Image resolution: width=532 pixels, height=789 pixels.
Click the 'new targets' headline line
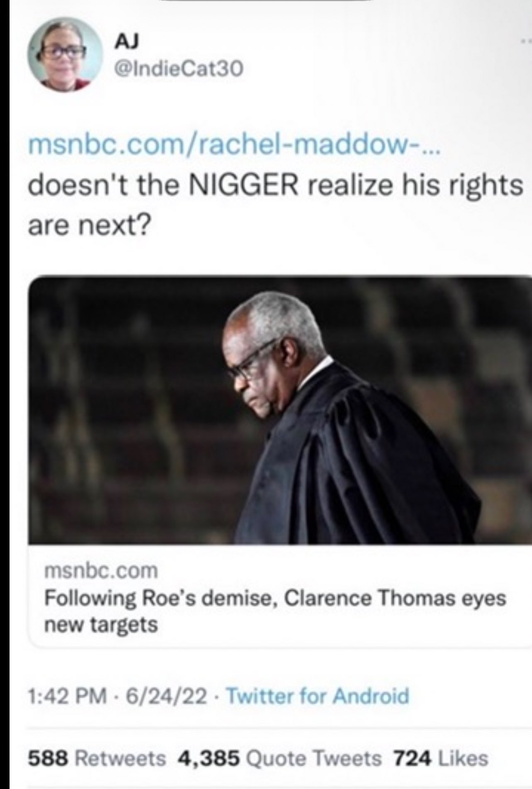coord(101,625)
